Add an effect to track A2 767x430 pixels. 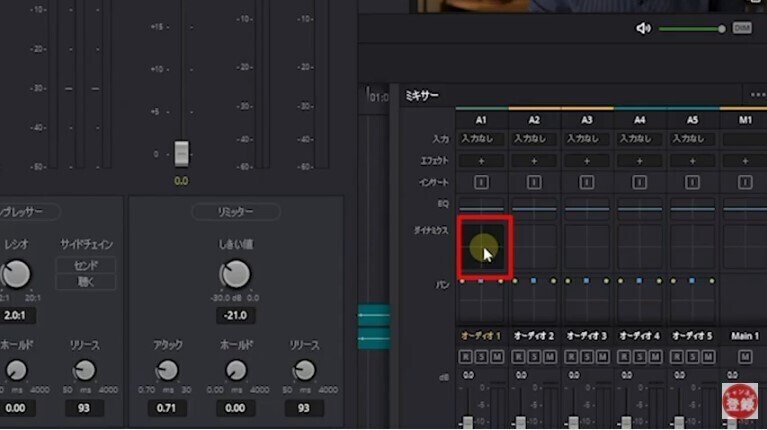pos(534,161)
